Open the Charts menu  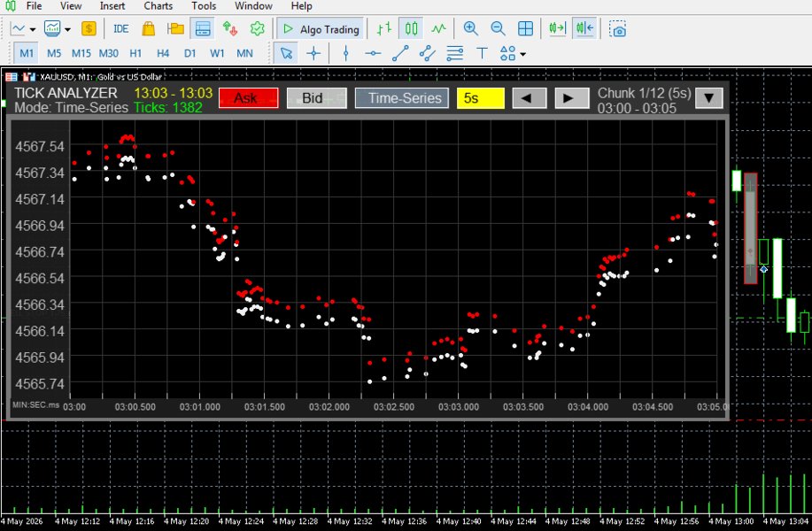(158, 6)
